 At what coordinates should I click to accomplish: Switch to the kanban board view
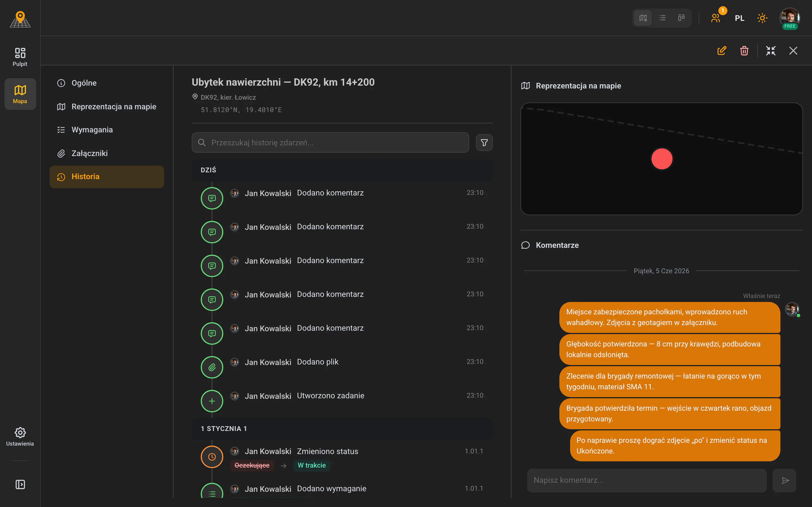(x=681, y=18)
